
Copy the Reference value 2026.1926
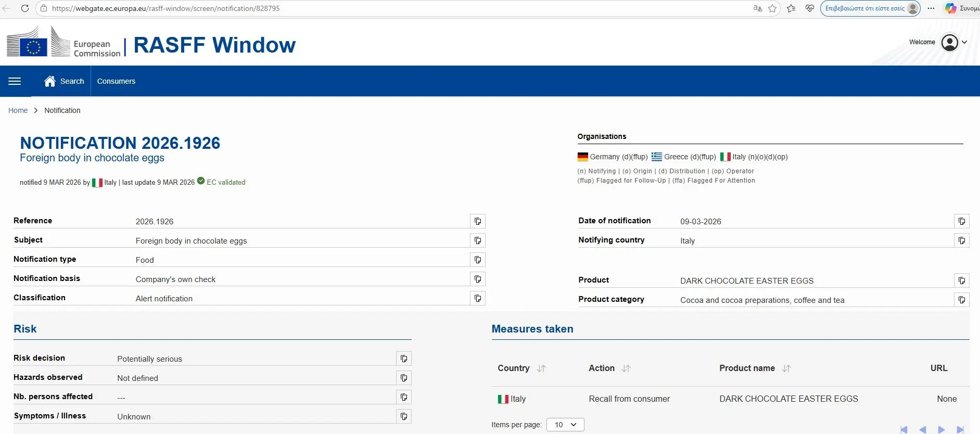[x=477, y=221]
